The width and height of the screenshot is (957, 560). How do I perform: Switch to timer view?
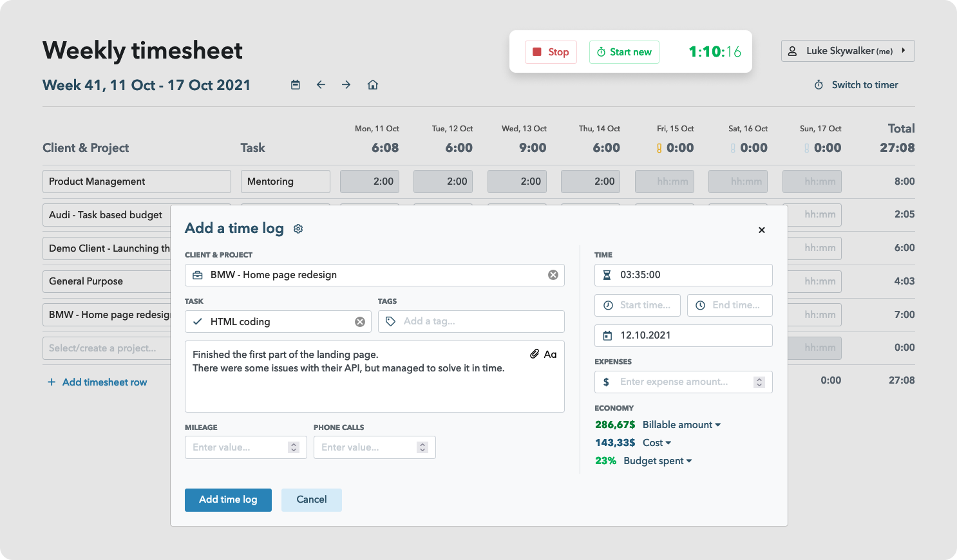(x=857, y=85)
